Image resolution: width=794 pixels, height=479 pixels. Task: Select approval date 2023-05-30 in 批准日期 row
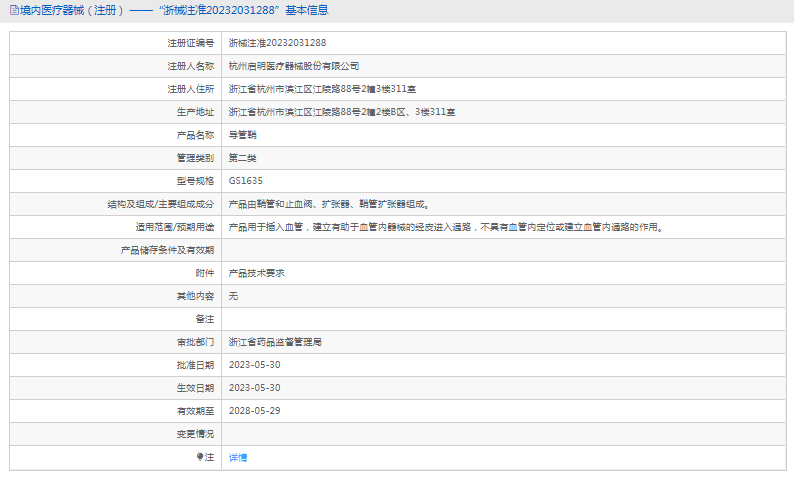pos(255,365)
